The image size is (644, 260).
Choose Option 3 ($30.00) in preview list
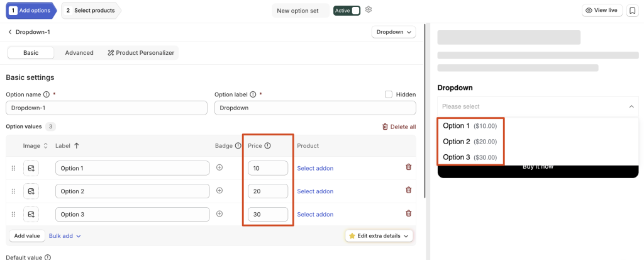pos(470,157)
